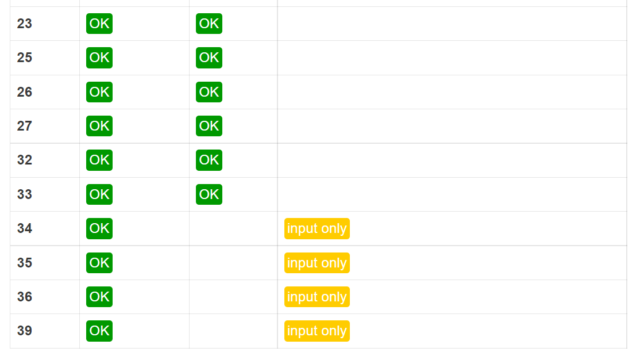This screenshot has height=352, width=644.
Task: Select the pin number 39 cell
Action: [x=25, y=331]
